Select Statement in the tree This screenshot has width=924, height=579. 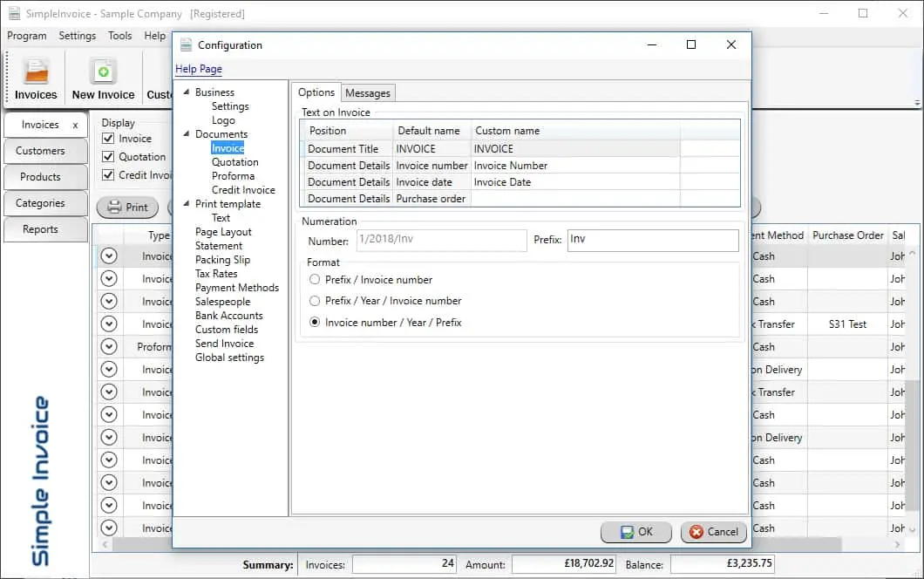coord(219,246)
